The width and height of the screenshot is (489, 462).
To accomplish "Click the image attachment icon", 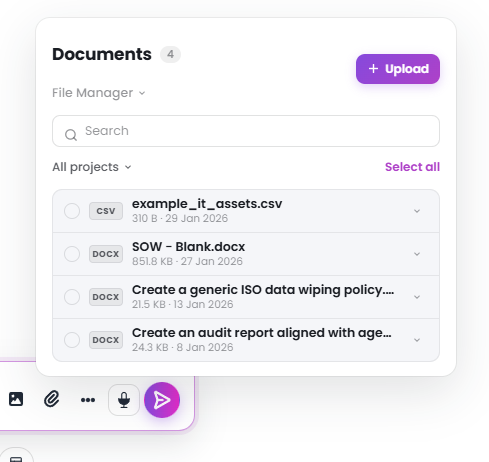I will point(16,399).
